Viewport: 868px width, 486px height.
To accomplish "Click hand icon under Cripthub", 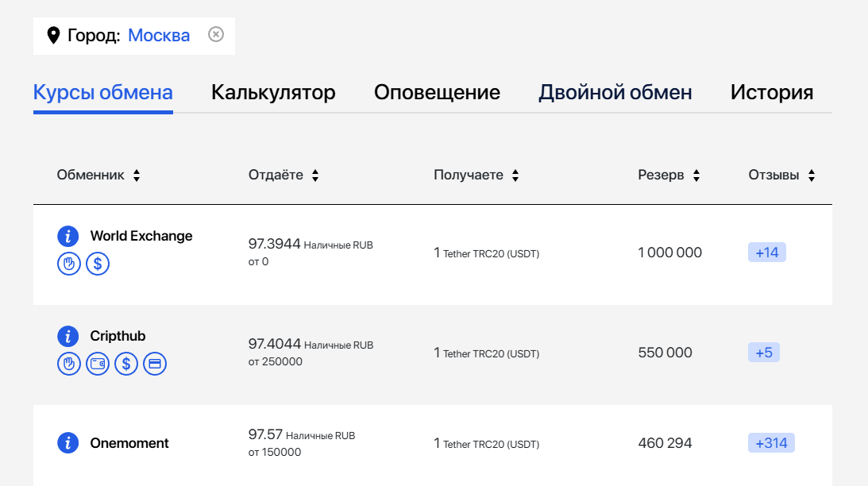I will tap(69, 364).
